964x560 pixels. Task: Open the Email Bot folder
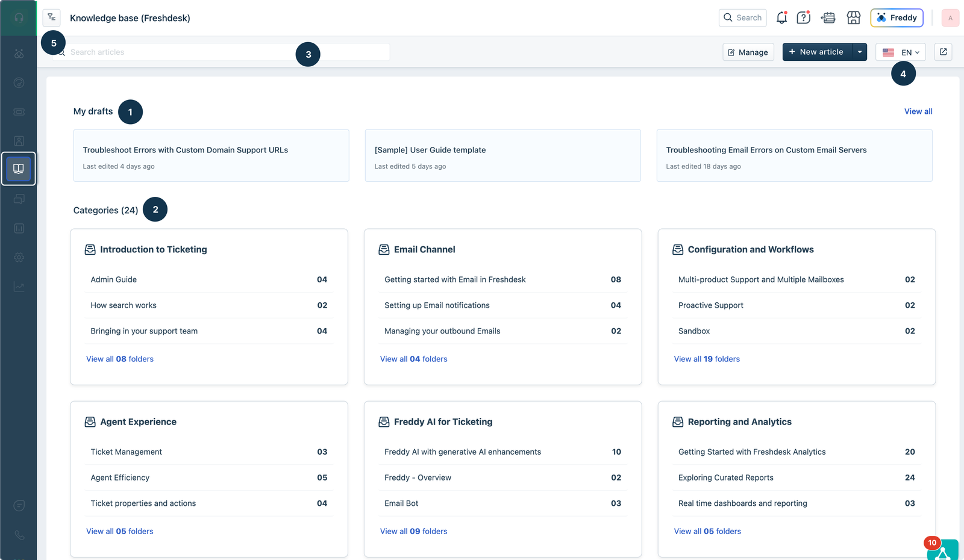pyautogui.click(x=503, y=503)
